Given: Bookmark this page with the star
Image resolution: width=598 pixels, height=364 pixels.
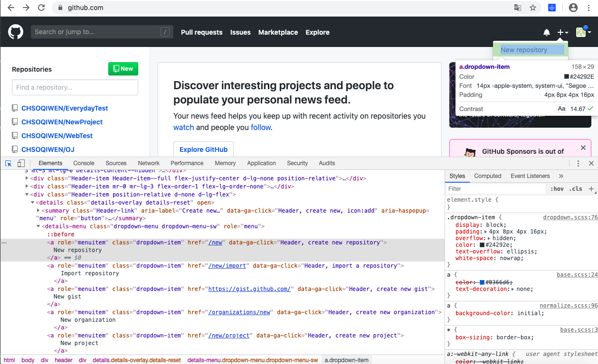Looking at the screenshot, I should click(533, 8).
